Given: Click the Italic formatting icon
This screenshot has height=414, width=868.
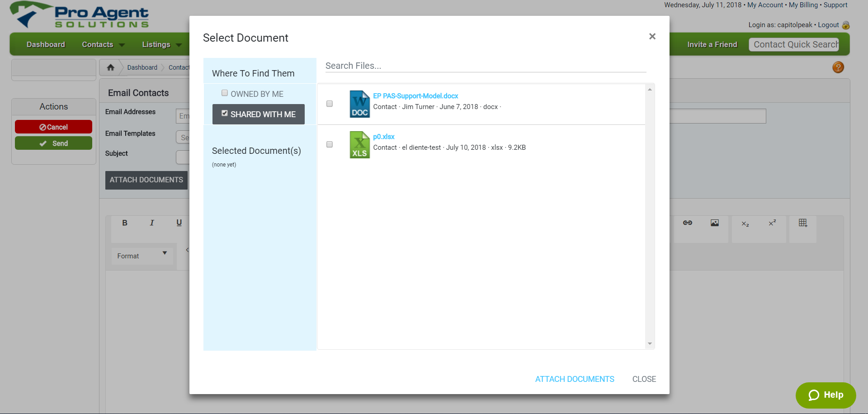Looking at the screenshot, I should (x=152, y=223).
